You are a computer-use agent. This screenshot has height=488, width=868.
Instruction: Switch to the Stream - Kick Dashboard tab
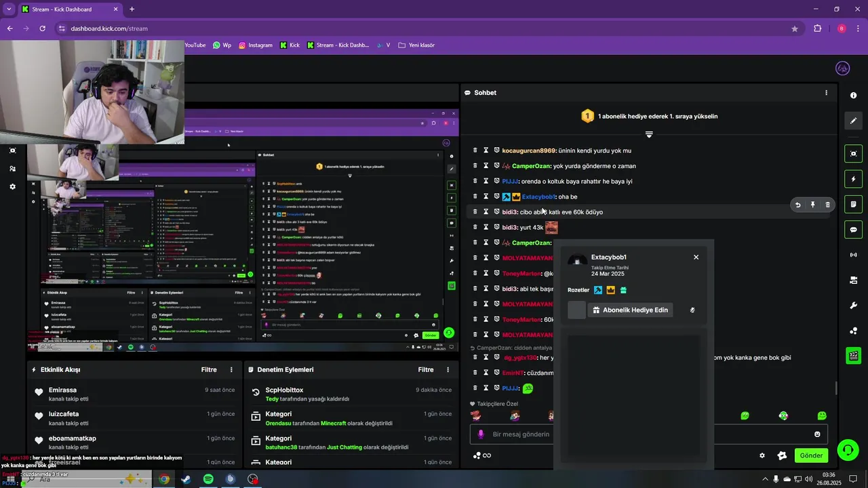click(x=71, y=9)
